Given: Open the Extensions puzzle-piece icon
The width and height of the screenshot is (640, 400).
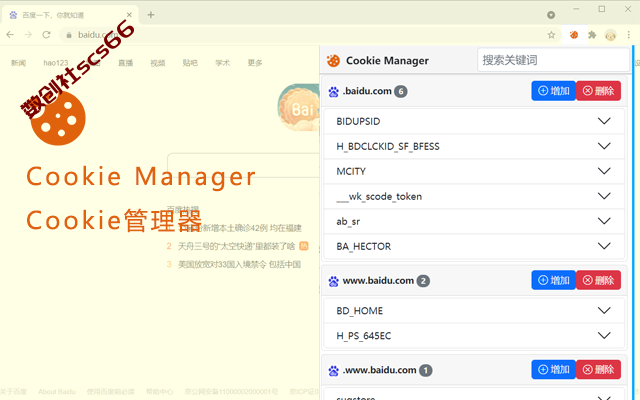Looking at the screenshot, I should 592,35.
